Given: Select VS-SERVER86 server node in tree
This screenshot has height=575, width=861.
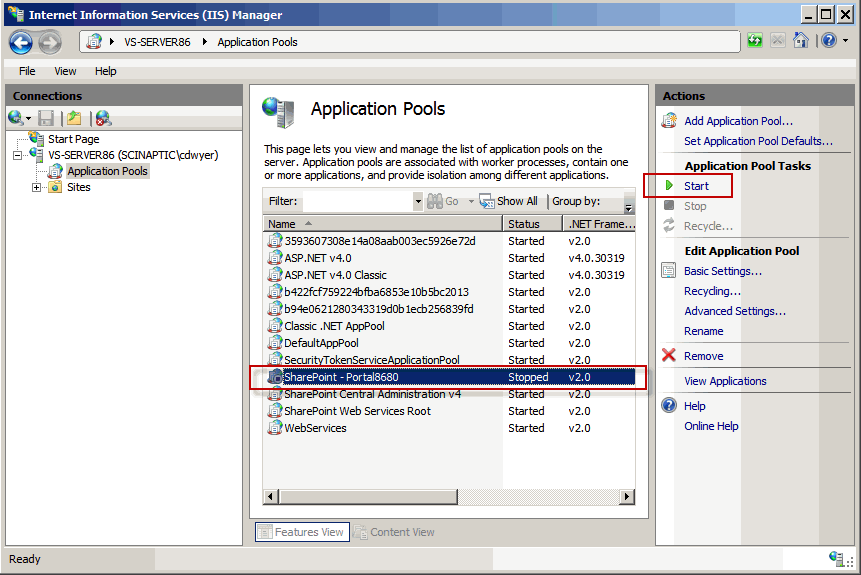Looking at the screenshot, I should (133, 155).
